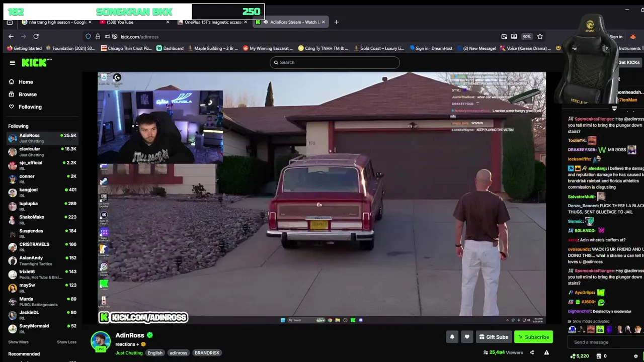Open the Sign in - DreamHost bookmark

(431, 48)
